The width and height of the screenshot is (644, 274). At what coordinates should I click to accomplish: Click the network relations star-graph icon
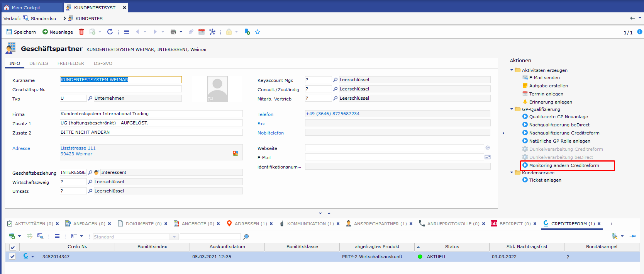click(x=212, y=32)
